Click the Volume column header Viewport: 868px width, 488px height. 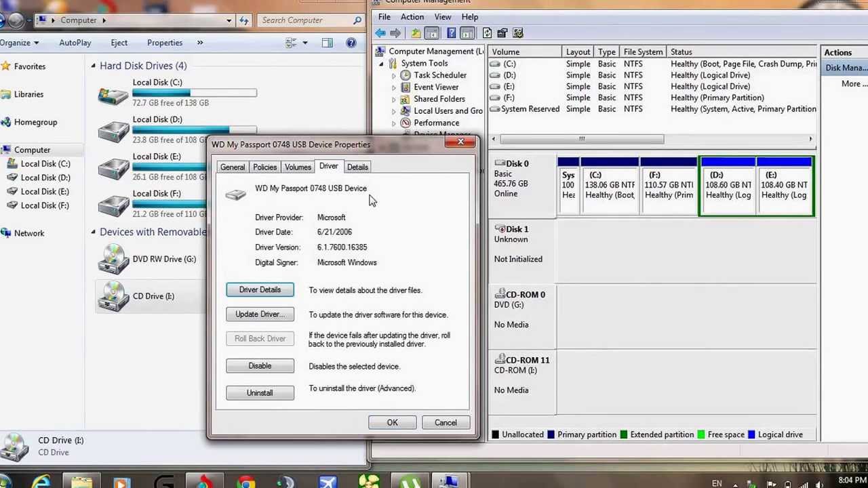pyautogui.click(x=525, y=52)
